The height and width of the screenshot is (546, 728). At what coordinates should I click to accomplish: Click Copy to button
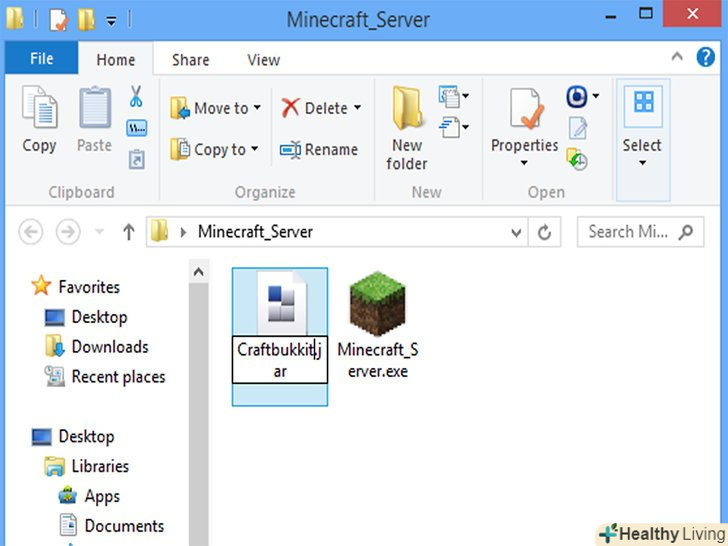(214, 150)
